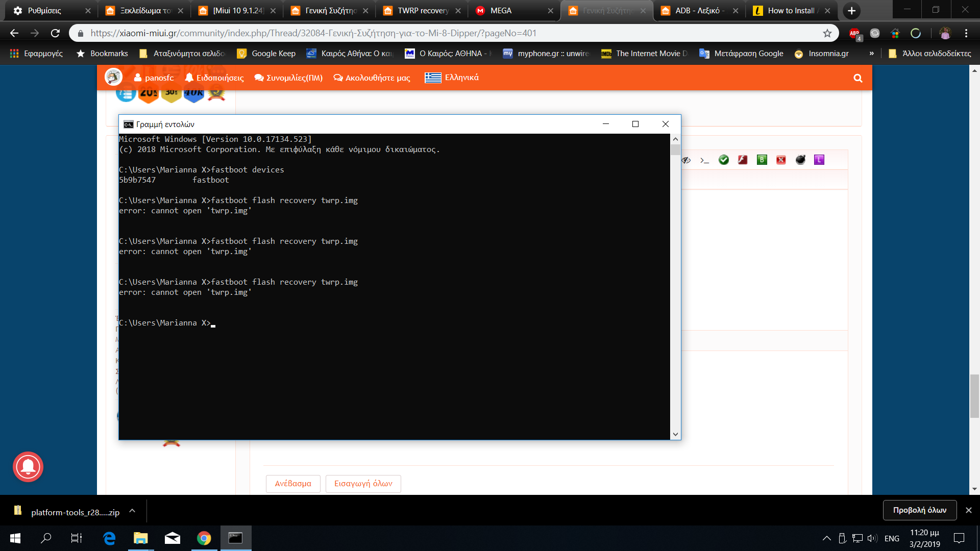This screenshot has width=980, height=551.
Task: Click the green B editor icon
Action: click(762, 160)
